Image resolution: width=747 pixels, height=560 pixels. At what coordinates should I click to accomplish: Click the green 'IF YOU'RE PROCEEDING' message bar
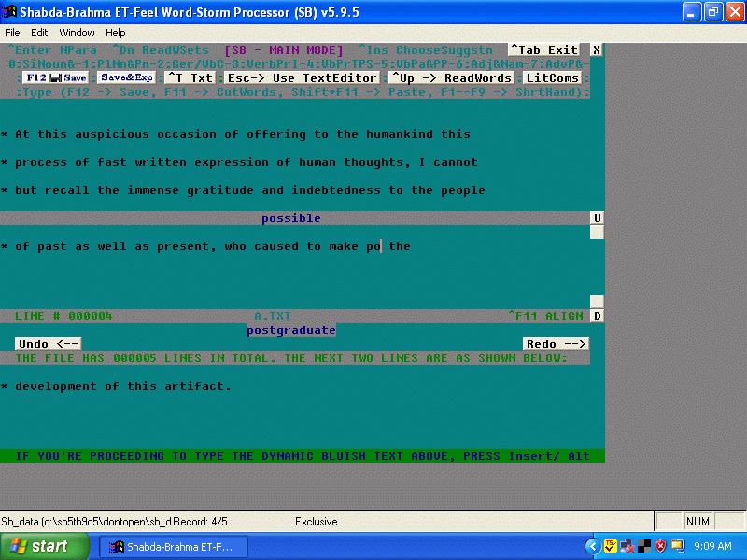pos(303,455)
